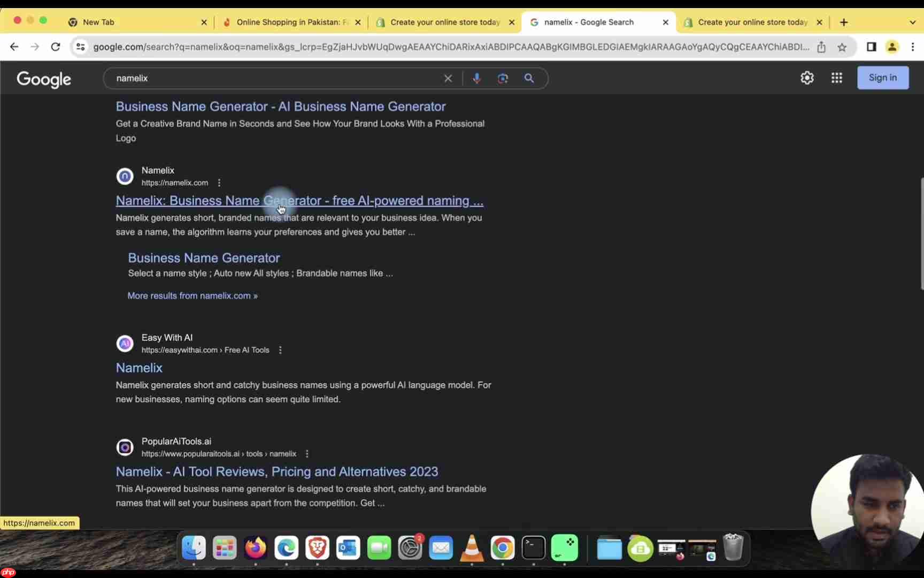Open the more options menu for the popularaitools.ai result
The height and width of the screenshot is (578, 924).
(x=307, y=454)
